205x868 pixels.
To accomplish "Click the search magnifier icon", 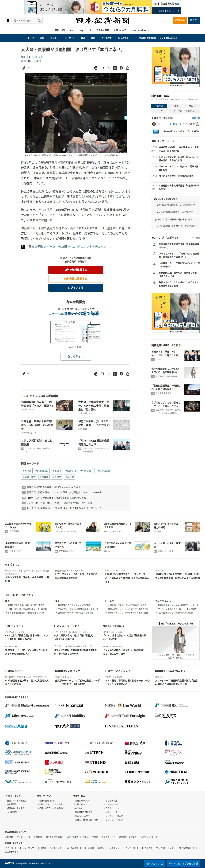I will tap(39, 21).
